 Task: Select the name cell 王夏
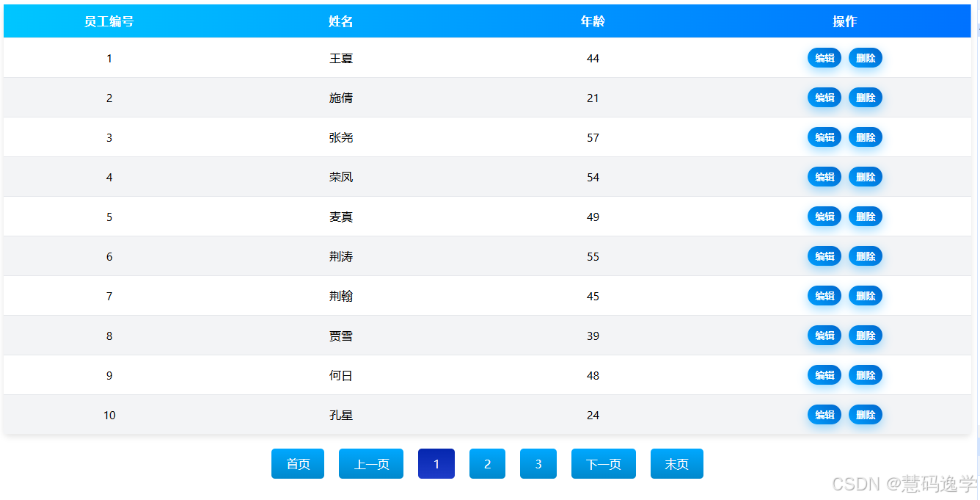coord(341,58)
